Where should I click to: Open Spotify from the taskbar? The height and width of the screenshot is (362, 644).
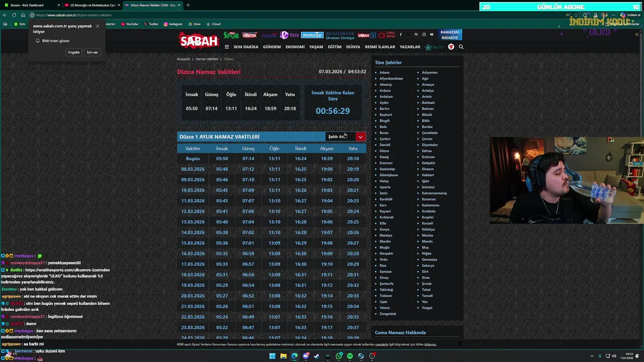pos(350,356)
